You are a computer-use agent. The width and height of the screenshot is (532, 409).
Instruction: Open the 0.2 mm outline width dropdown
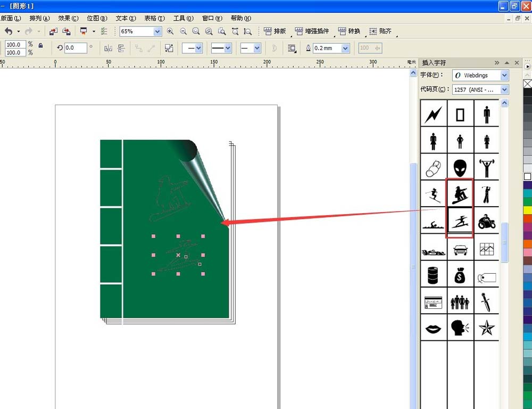point(345,48)
